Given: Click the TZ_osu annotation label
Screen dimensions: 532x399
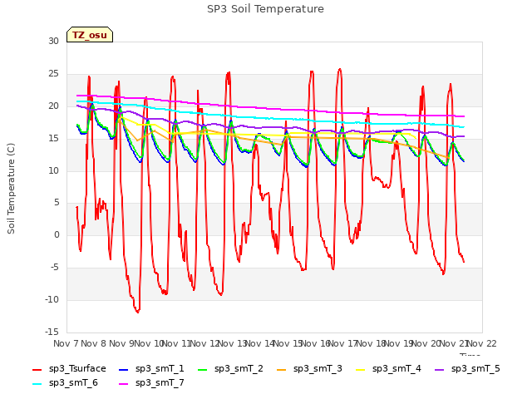Looking at the screenshot, I should 90,35.
